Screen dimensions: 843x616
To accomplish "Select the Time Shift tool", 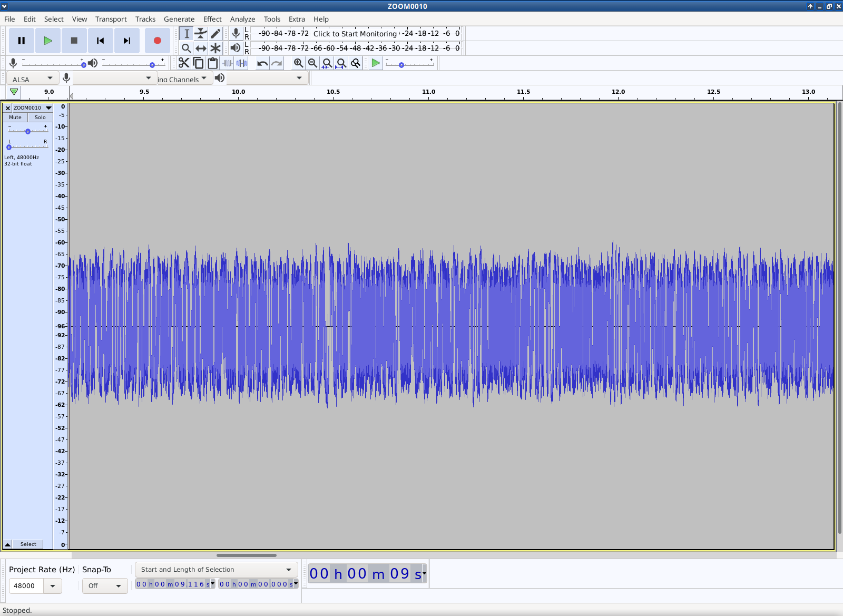I will coord(201,48).
